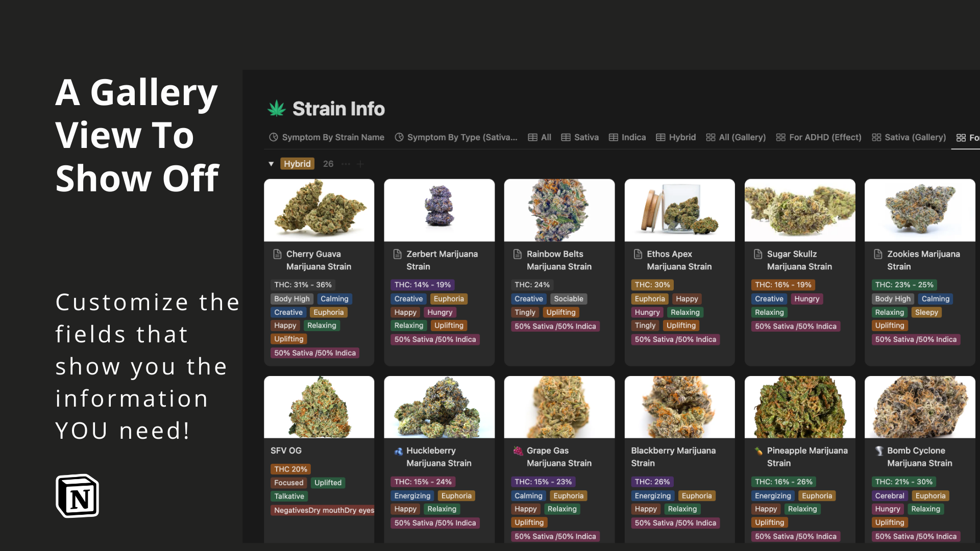
Task: Click the cyclone icon on Bomb Cyclone card
Action: (x=879, y=451)
